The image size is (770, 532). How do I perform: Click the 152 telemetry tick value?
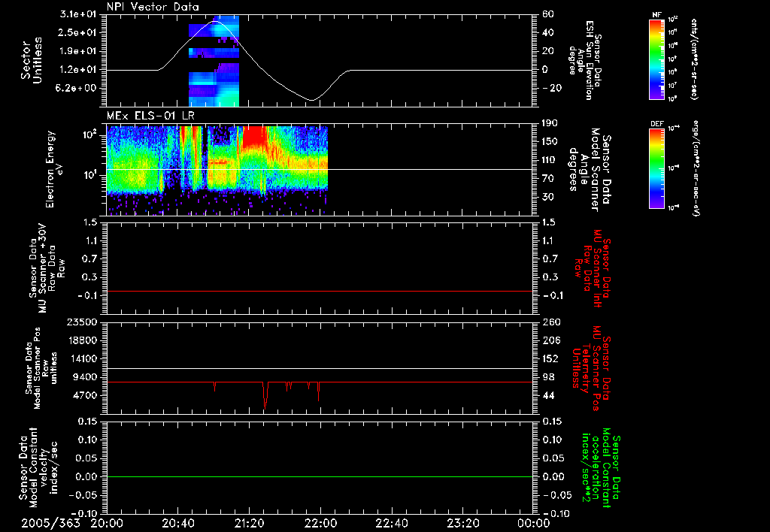551,358
